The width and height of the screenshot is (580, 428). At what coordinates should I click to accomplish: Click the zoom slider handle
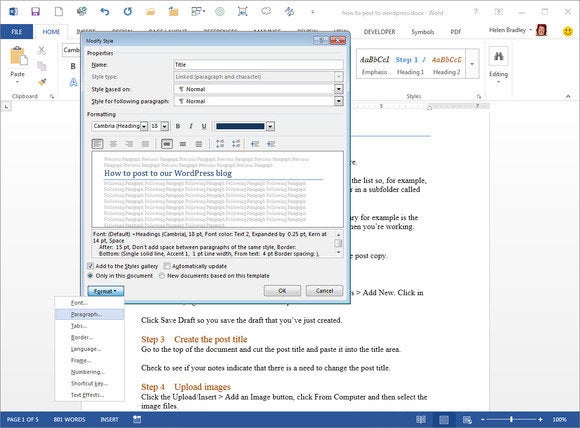click(x=511, y=419)
